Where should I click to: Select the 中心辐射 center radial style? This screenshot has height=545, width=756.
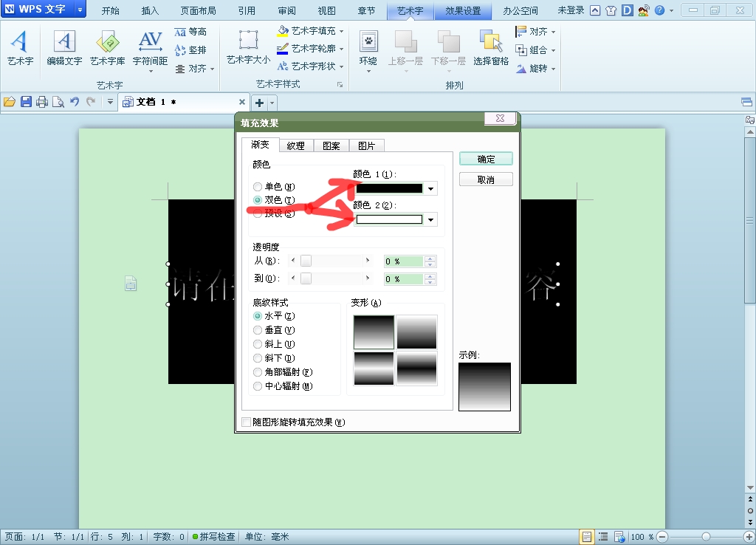(258, 385)
